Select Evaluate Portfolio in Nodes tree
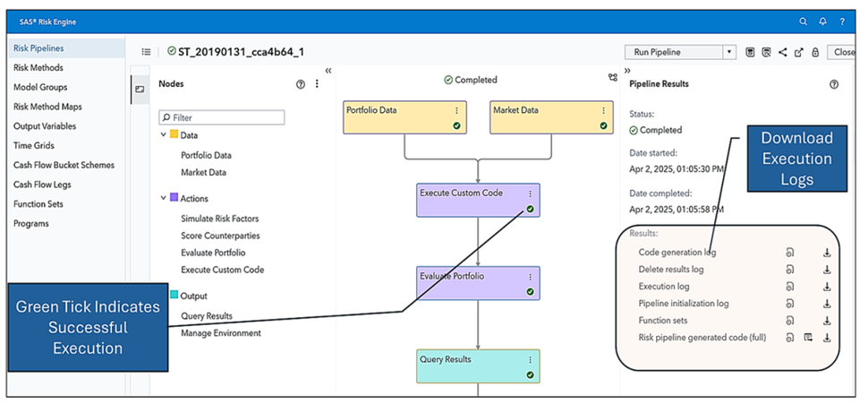Screen dimensions: 868x404 [x=213, y=253]
